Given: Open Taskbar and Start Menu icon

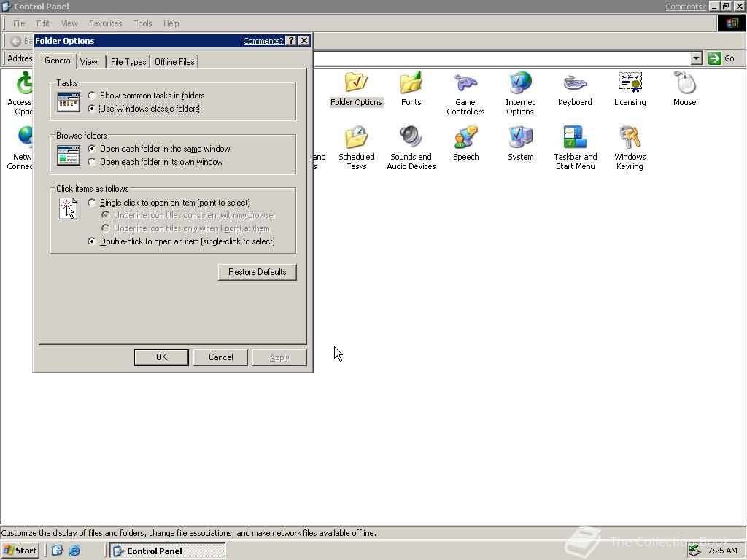Looking at the screenshot, I should tap(575, 148).
